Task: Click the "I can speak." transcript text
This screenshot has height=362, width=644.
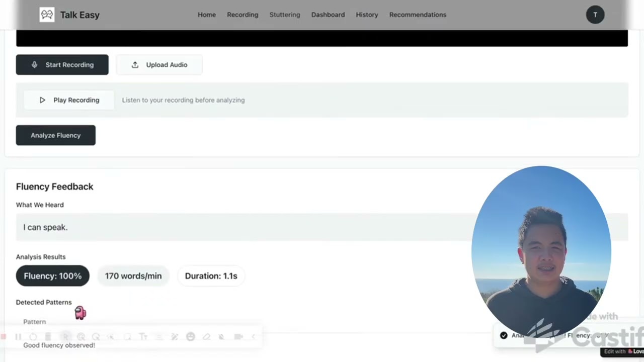Action: 45,227
